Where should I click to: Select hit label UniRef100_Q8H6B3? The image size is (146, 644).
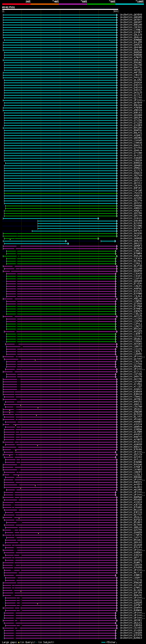pos(131,165)
